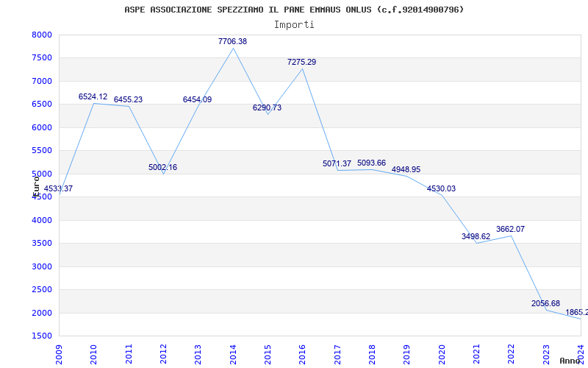The image size is (588, 368).
Task: Click x-axis year 2023
Action: point(545,355)
